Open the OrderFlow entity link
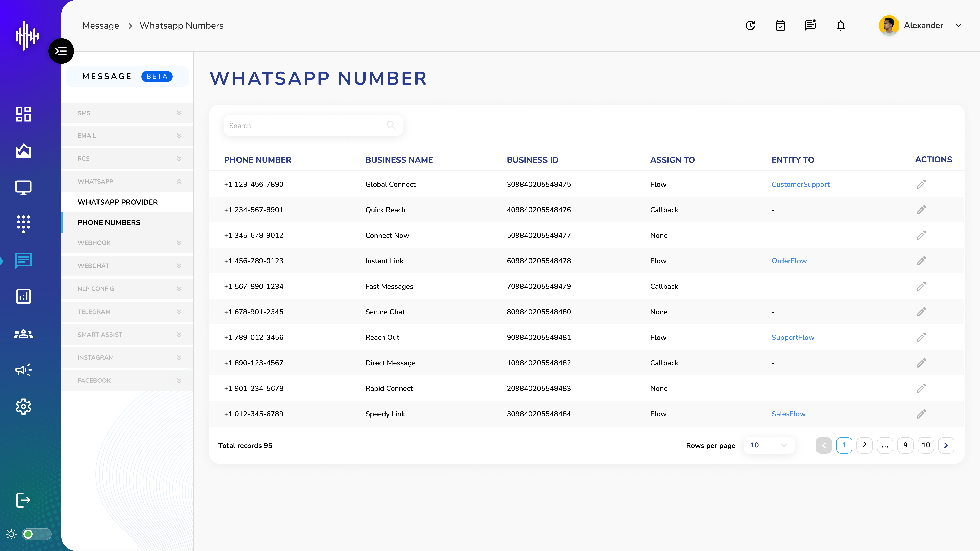Screen dimensions: 980x551 789,261
